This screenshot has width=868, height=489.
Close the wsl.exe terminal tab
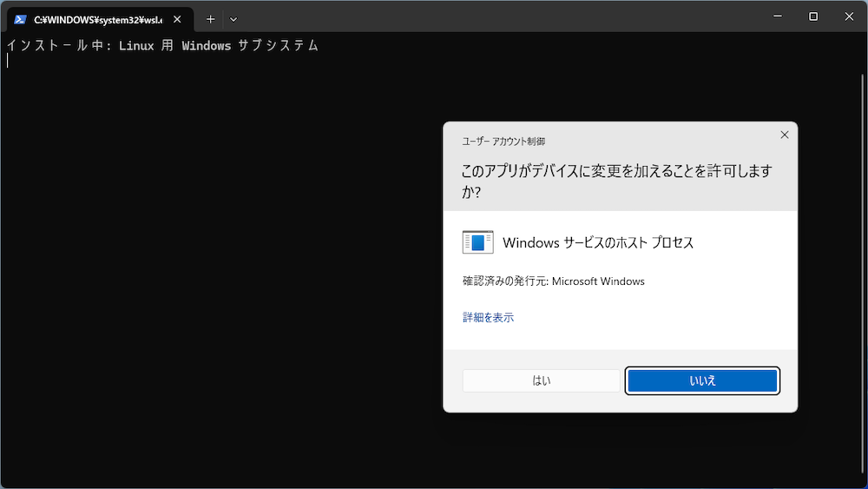point(177,19)
